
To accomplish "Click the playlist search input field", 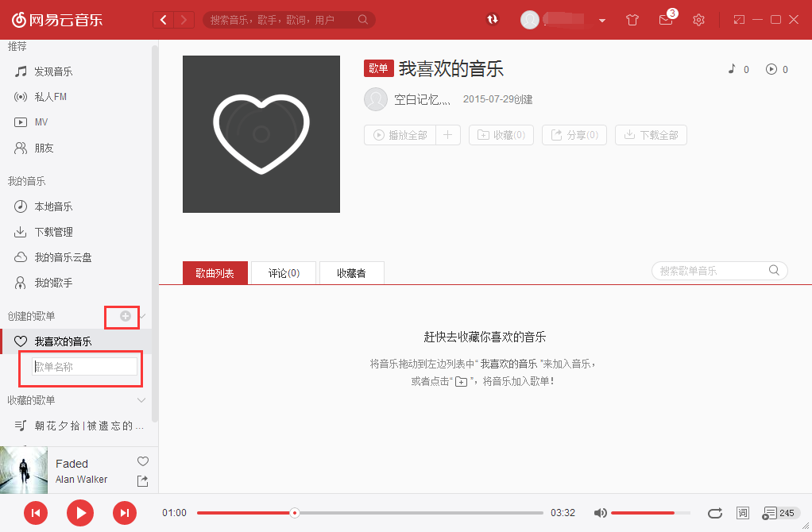I will point(711,270).
